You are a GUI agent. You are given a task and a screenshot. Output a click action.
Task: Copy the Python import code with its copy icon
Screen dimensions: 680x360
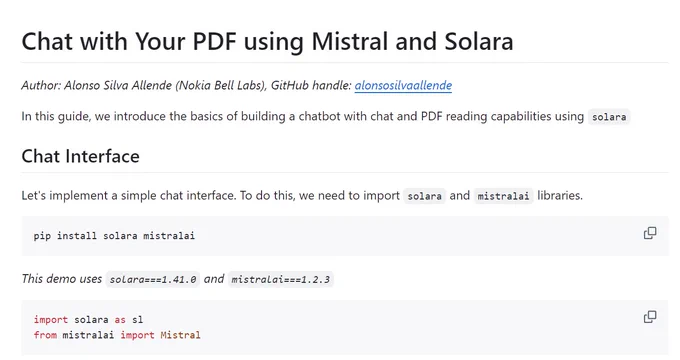click(650, 317)
